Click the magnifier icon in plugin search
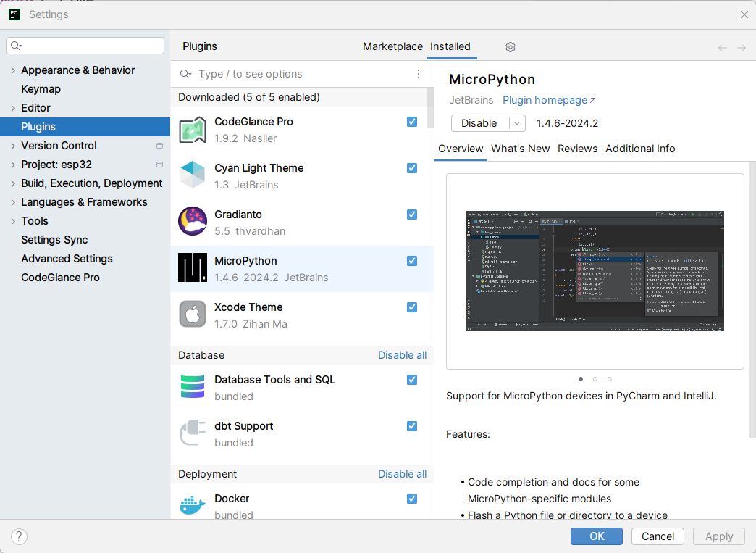This screenshot has width=756, height=553. click(185, 74)
